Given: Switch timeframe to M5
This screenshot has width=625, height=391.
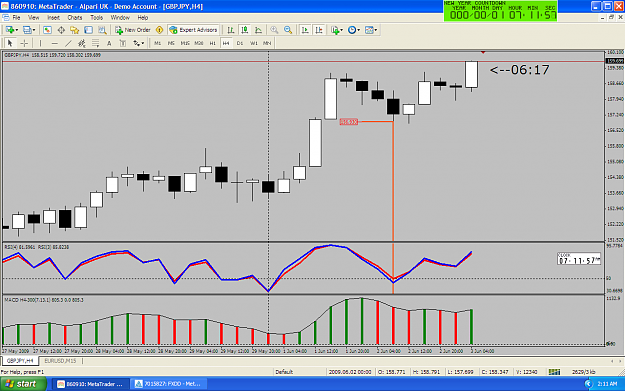Looking at the screenshot, I should coord(171,43).
